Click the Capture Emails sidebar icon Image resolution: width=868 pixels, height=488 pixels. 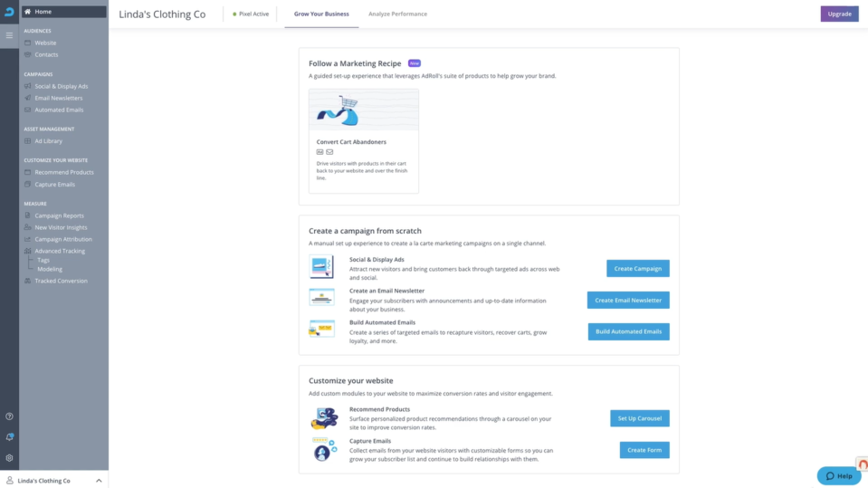click(x=28, y=185)
